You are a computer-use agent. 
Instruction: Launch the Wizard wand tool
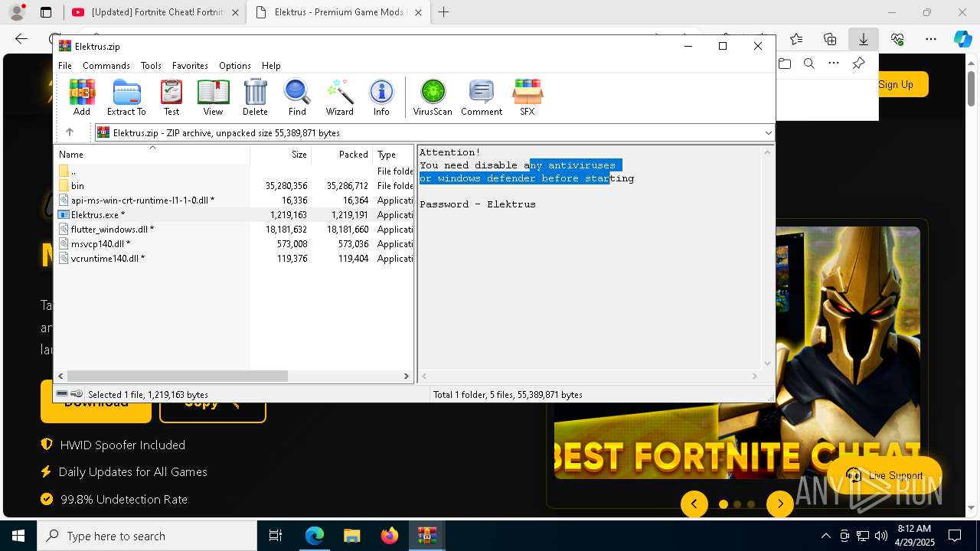pos(339,97)
